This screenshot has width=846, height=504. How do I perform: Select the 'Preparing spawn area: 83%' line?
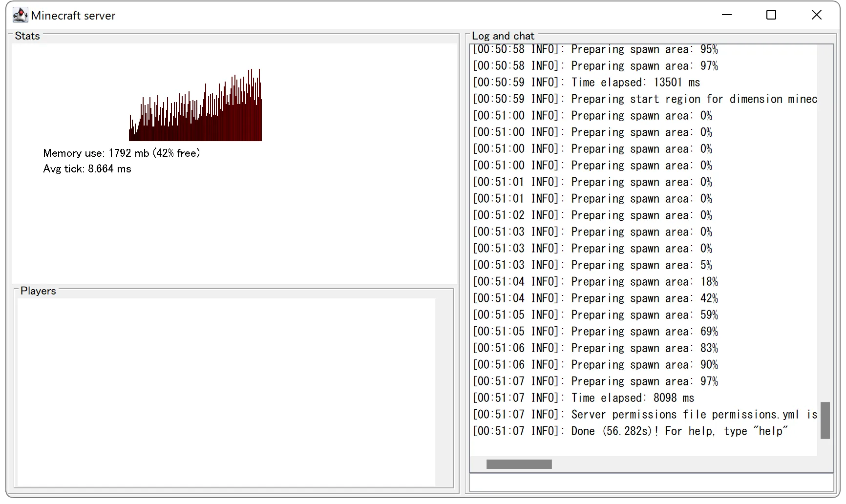595,348
